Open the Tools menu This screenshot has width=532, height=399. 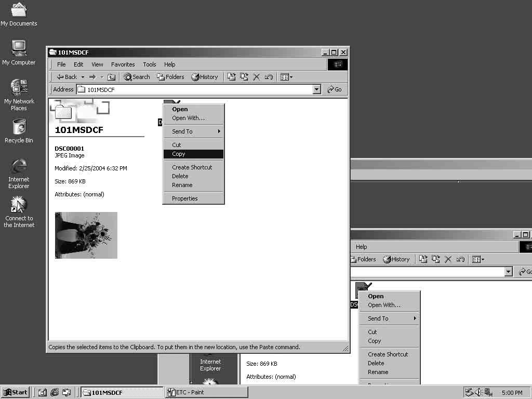point(149,64)
